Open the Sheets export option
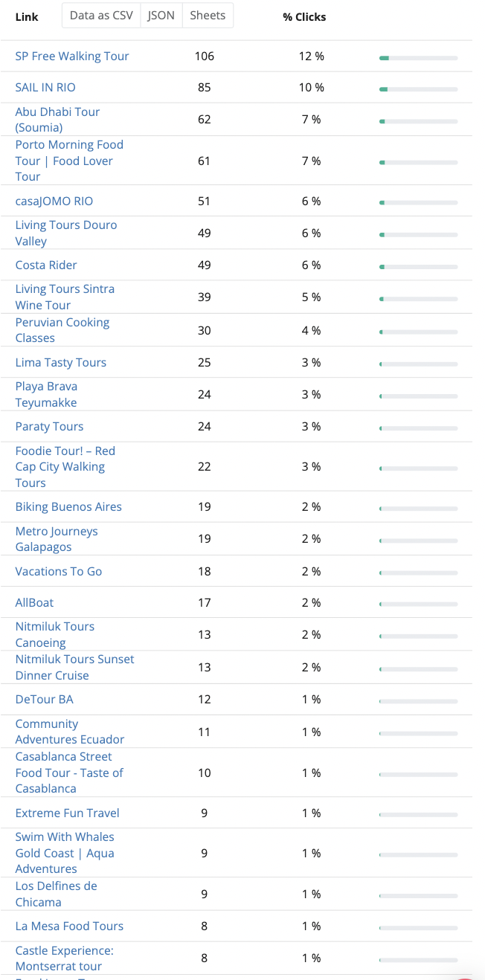The image size is (485, 980). click(208, 16)
